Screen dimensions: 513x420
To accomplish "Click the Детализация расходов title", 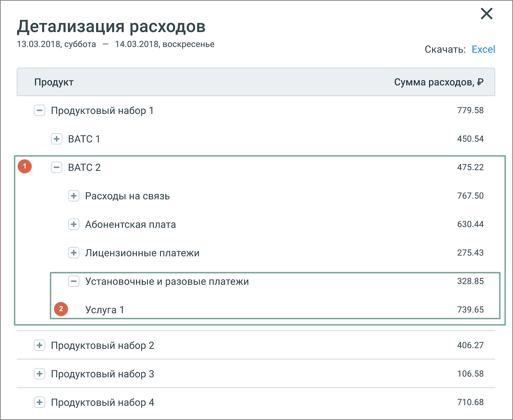I will (111, 27).
